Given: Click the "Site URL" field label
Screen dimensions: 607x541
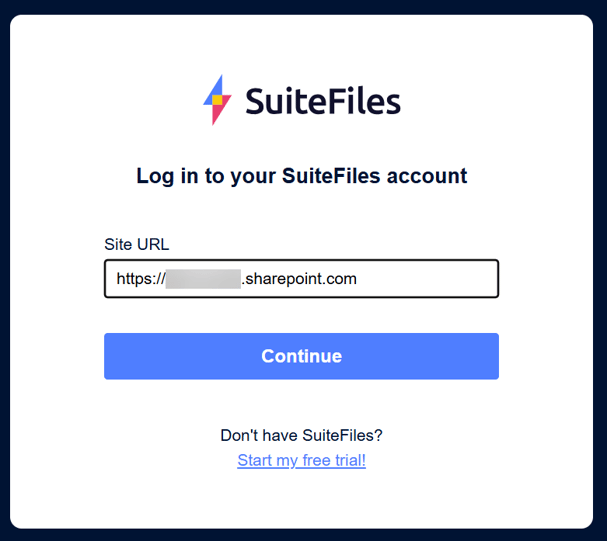Looking at the screenshot, I should click(x=136, y=244).
